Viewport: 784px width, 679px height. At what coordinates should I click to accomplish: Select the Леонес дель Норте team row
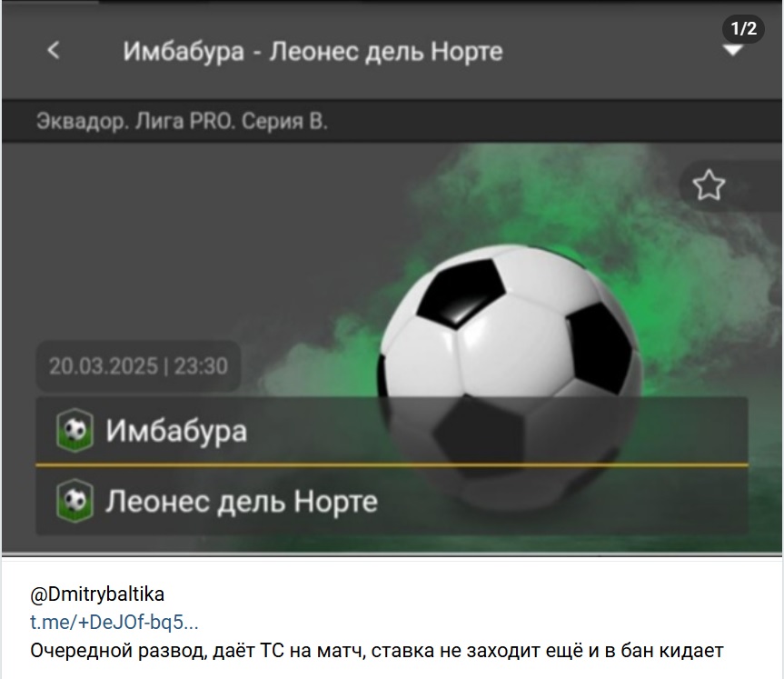tap(392, 501)
